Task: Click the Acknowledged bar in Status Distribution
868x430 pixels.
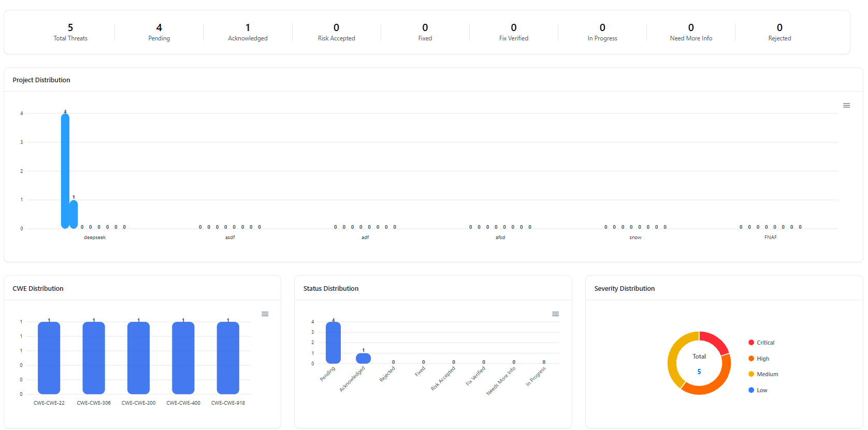Action: tap(363, 358)
